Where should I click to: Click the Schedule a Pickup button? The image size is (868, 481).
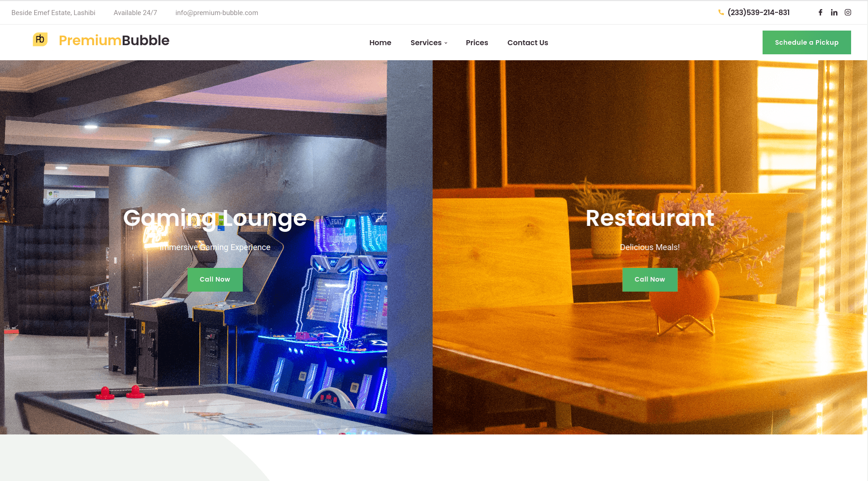[806, 42]
